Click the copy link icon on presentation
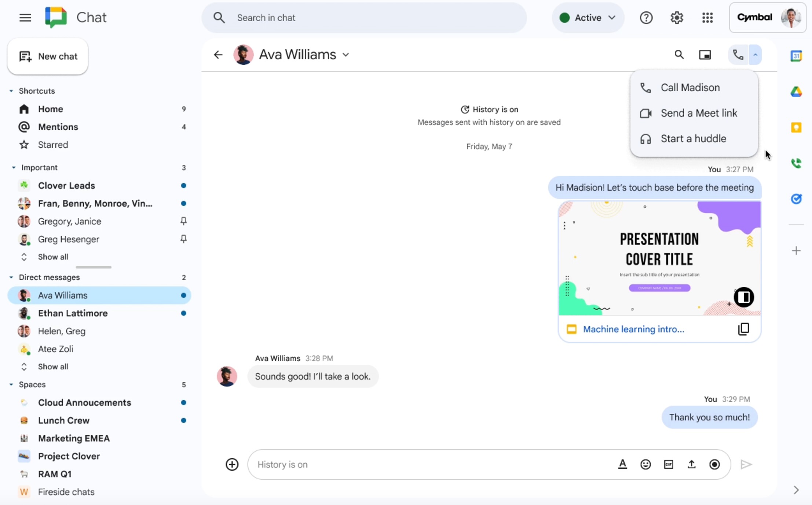Screen dimensions: 812x505 [743, 329]
